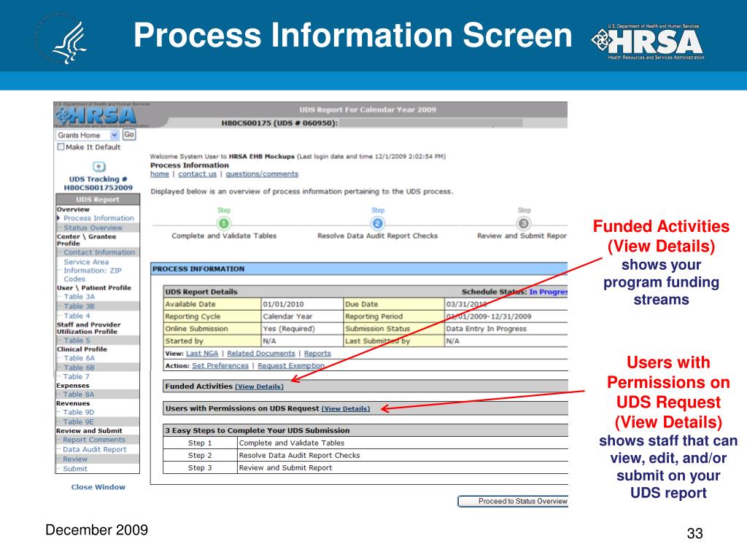747x560 pixels.
Task: Open the home link
Action: click(x=160, y=174)
